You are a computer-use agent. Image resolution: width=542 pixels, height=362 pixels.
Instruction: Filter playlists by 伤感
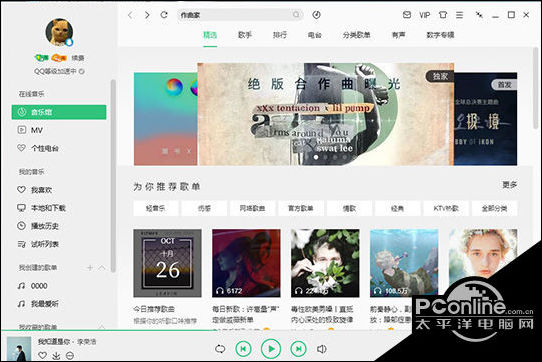pyautogui.click(x=204, y=208)
